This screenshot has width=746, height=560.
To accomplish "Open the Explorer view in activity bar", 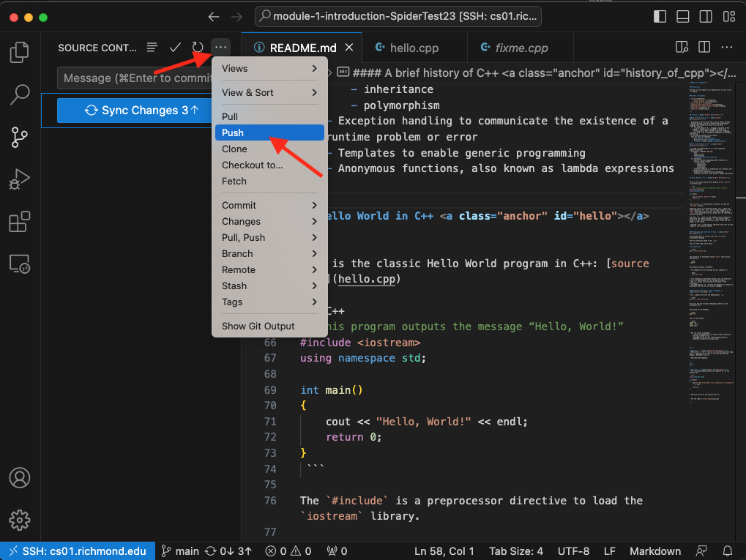I will point(20,52).
